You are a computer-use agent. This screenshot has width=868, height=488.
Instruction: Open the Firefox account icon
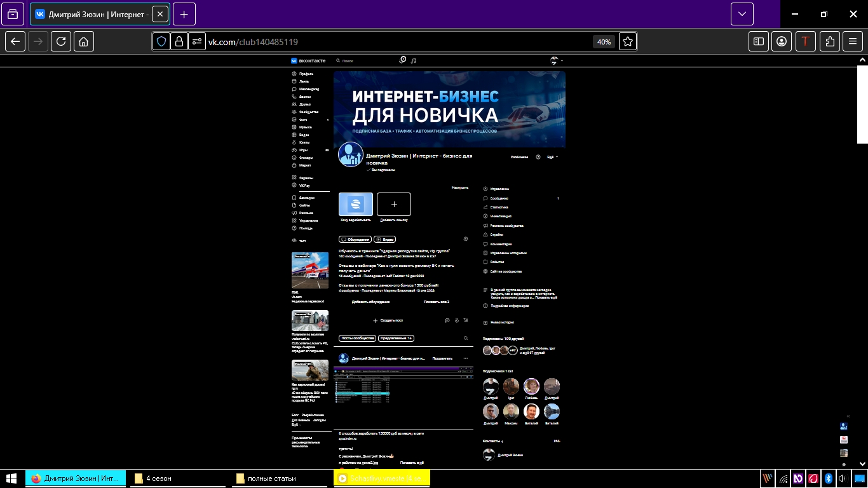coord(782,41)
